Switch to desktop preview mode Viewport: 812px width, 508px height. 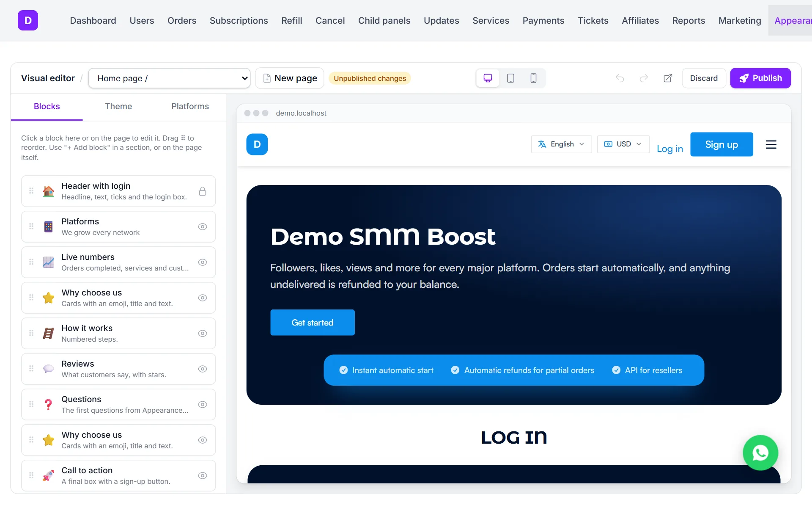488,78
